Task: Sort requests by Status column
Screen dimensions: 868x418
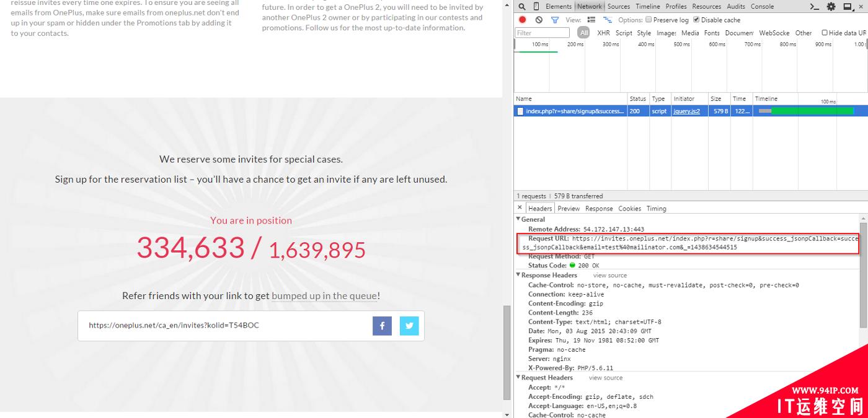Action: tap(638, 99)
